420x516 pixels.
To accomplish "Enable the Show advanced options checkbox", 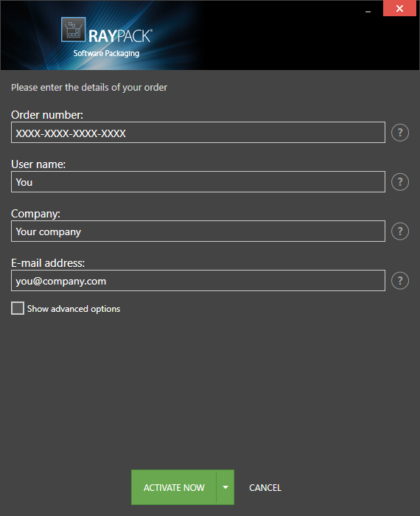I will (x=18, y=308).
